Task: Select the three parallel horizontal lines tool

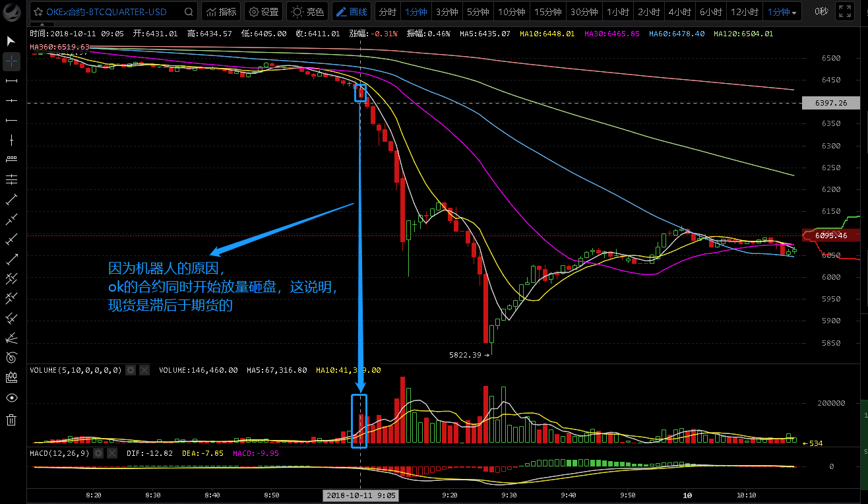Action: (x=11, y=179)
